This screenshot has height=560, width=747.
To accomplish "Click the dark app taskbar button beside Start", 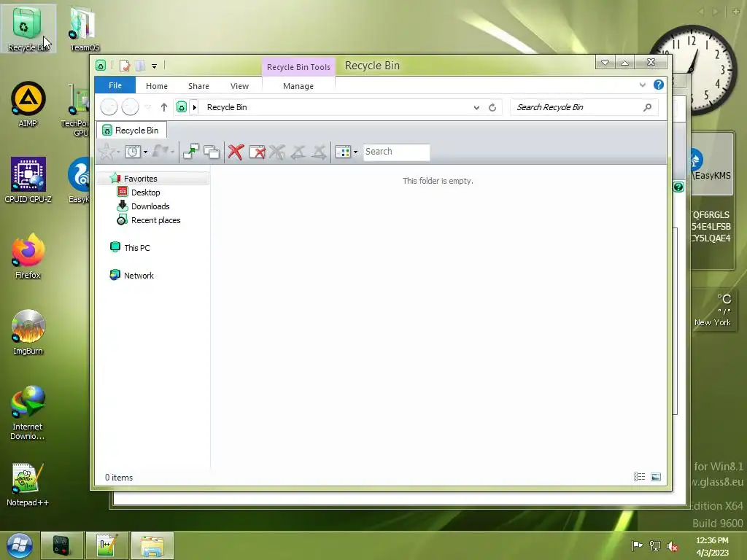I will (61, 545).
